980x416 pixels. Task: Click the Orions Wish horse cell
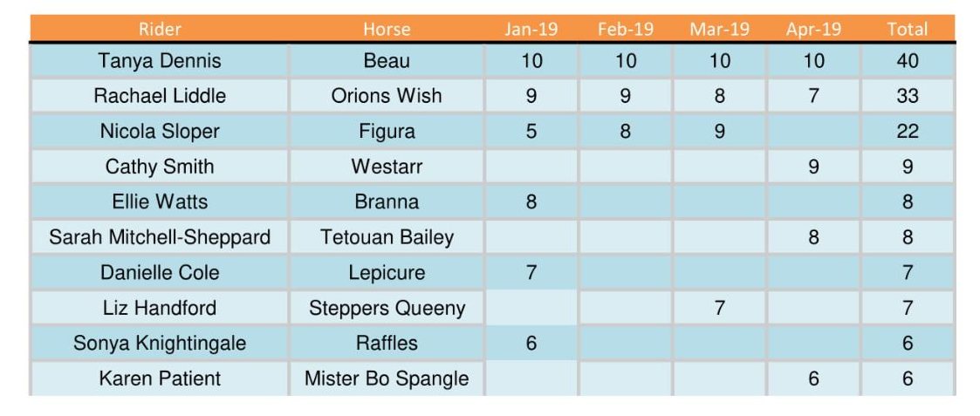387,96
